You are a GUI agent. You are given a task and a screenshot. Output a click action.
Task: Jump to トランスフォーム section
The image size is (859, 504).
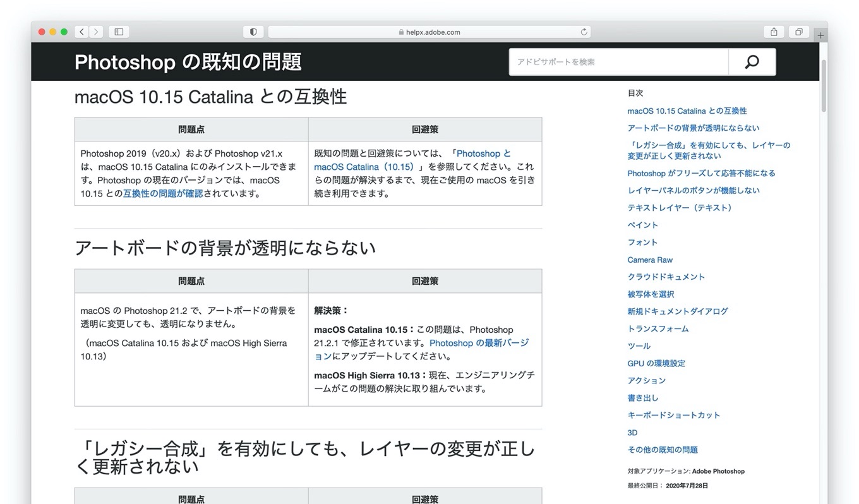coord(658,328)
